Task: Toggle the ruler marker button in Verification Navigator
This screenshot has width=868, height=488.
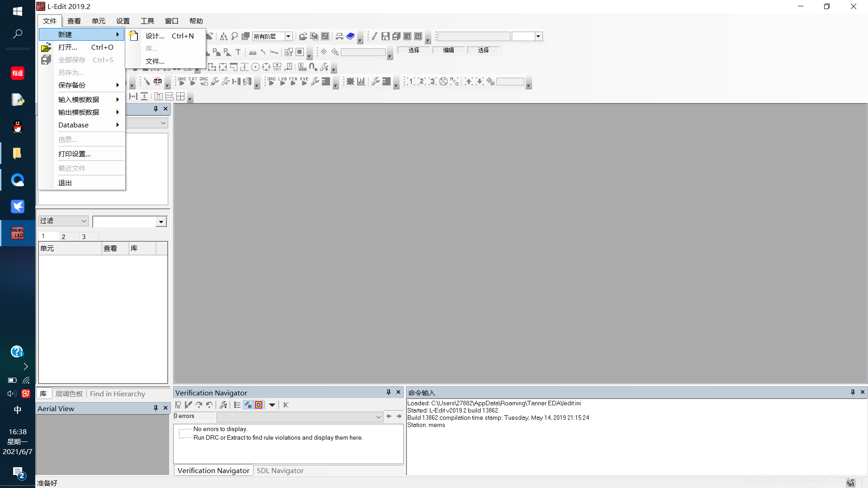Action: click(248, 405)
